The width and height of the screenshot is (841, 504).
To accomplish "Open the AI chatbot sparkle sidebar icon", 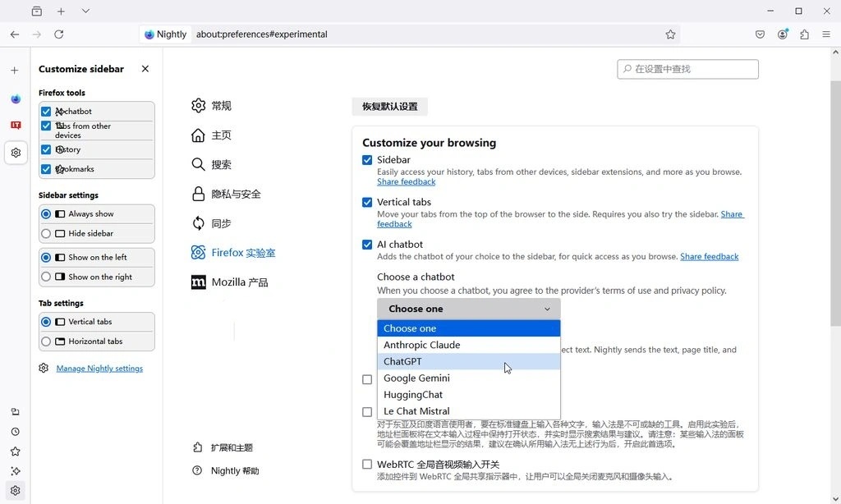I will pyautogui.click(x=15, y=471).
